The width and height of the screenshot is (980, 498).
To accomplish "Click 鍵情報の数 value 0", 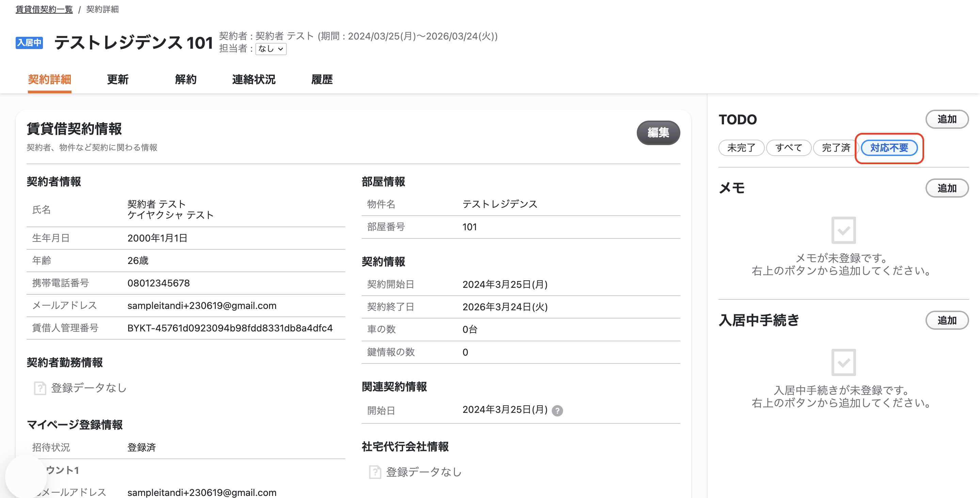I will (465, 352).
